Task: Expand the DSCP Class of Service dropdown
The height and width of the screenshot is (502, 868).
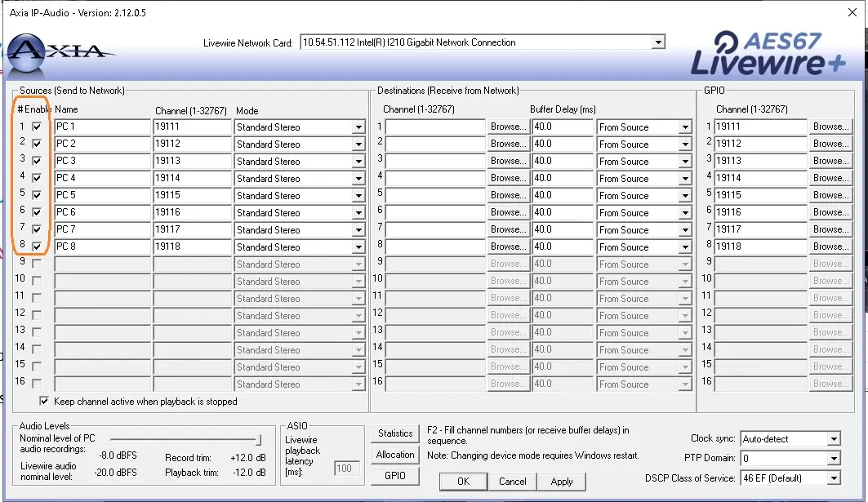Action: [833, 478]
